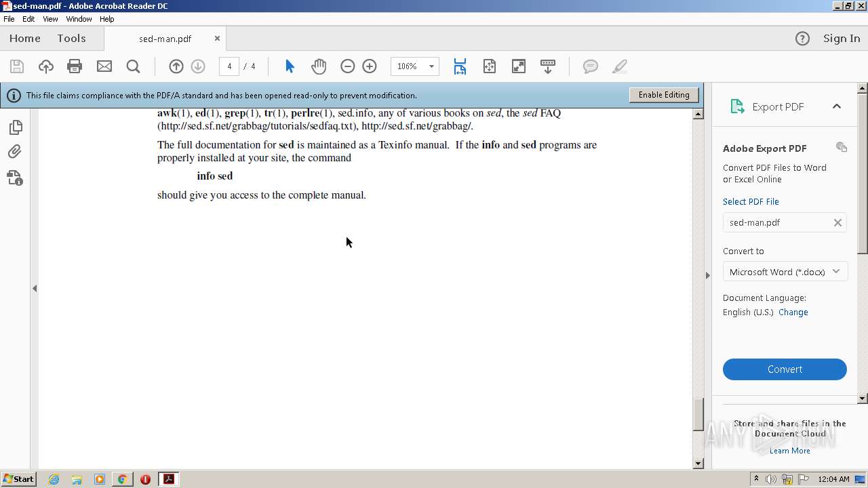Click the Save file icon

[17, 66]
